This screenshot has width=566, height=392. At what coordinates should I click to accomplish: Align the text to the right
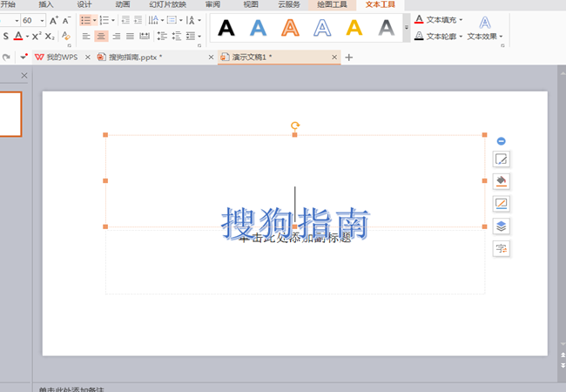click(x=116, y=36)
